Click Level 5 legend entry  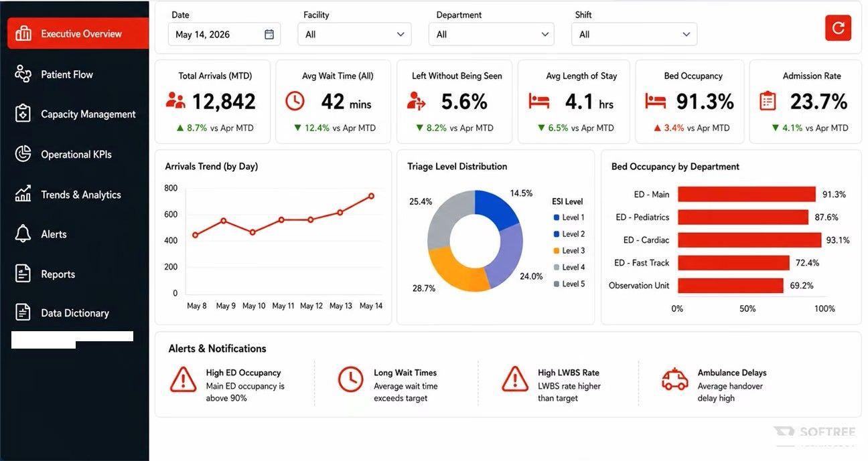pyautogui.click(x=569, y=284)
